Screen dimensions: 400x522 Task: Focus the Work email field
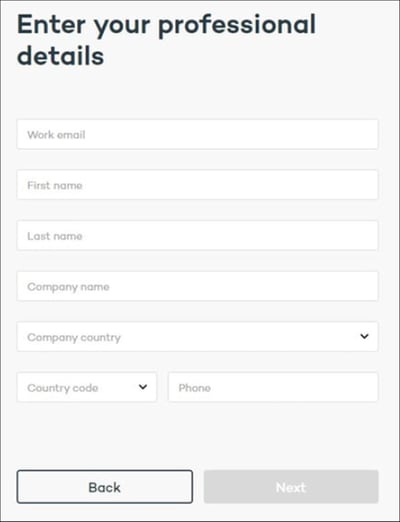pos(198,134)
